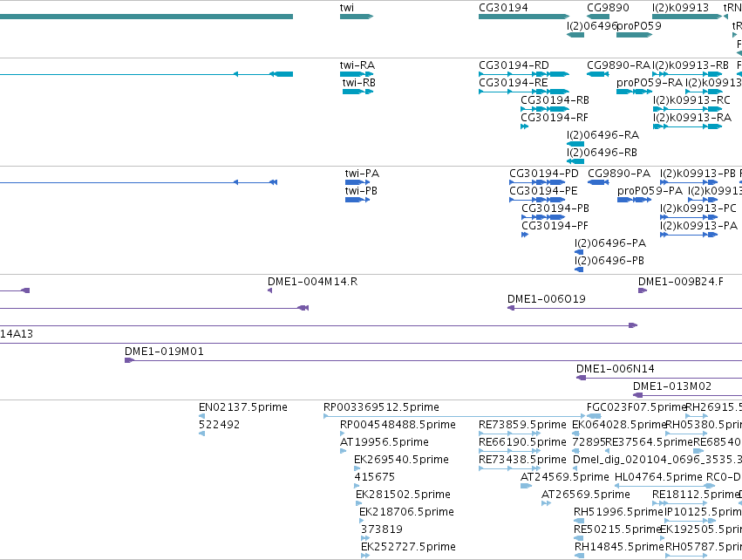Click BAC end DME1-004M14.R

269,290
